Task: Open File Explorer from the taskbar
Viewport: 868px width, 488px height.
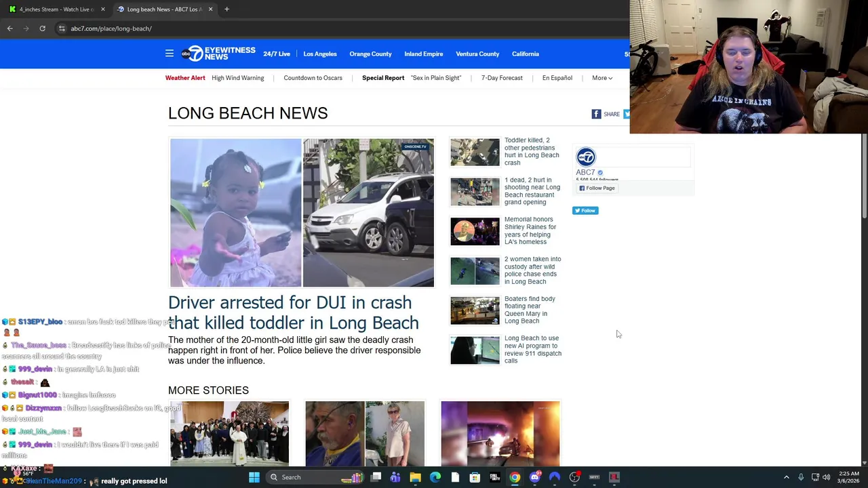Action: click(415, 477)
